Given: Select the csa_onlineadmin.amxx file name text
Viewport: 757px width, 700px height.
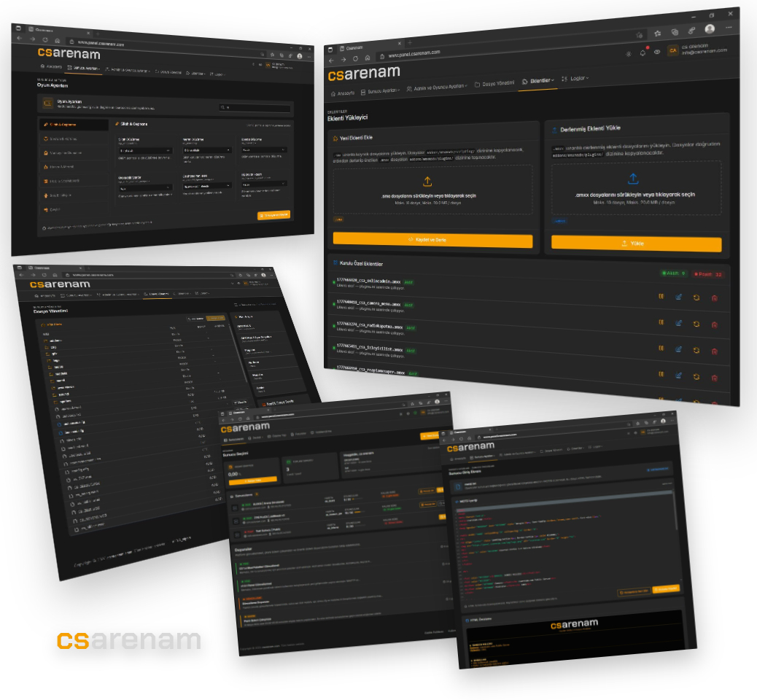Looking at the screenshot, I should (x=368, y=281).
